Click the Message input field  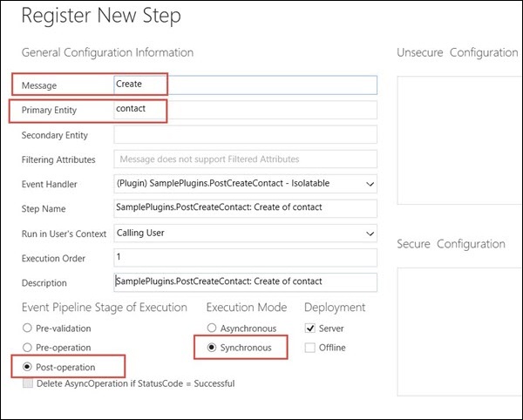(x=245, y=85)
